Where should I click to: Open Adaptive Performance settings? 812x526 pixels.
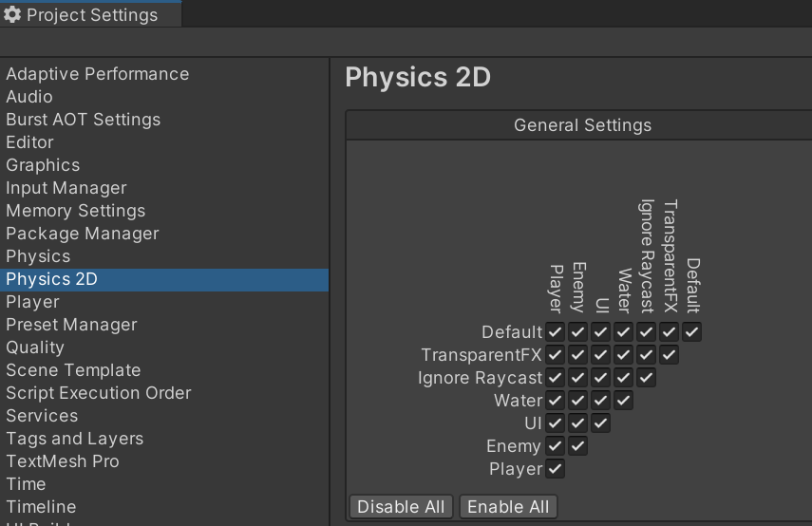(x=97, y=74)
